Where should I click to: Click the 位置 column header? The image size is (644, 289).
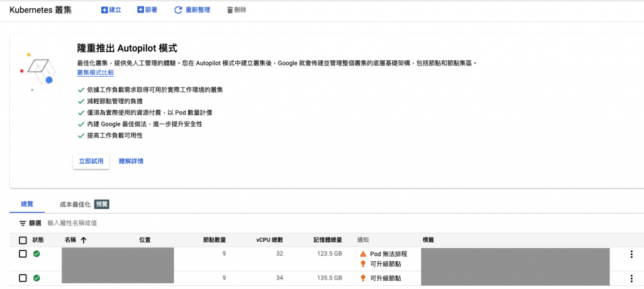[x=145, y=240]
